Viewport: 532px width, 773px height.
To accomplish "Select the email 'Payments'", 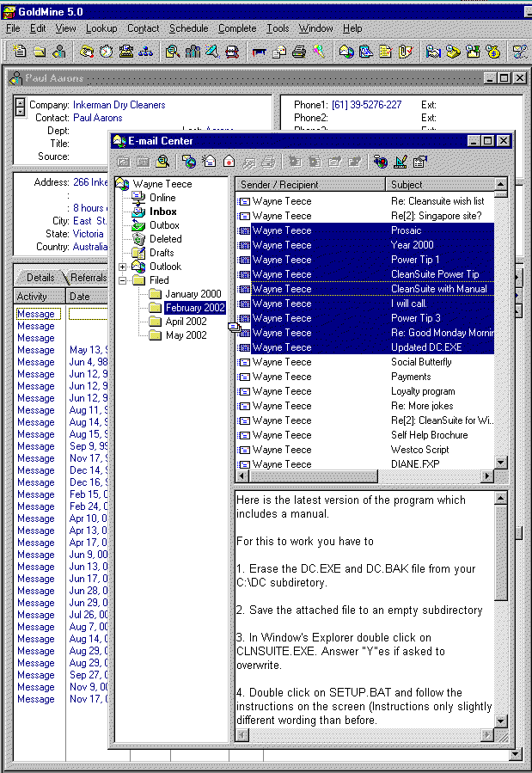I will 365,377.
